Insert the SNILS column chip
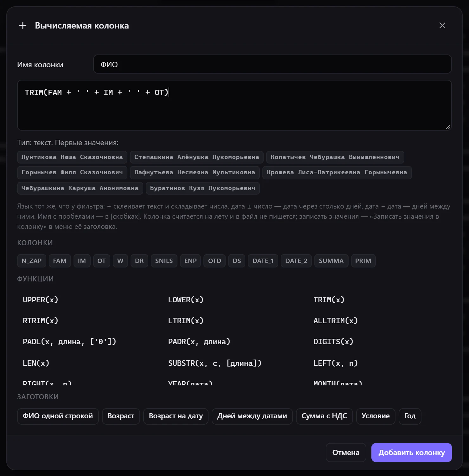 click(164, 261)
